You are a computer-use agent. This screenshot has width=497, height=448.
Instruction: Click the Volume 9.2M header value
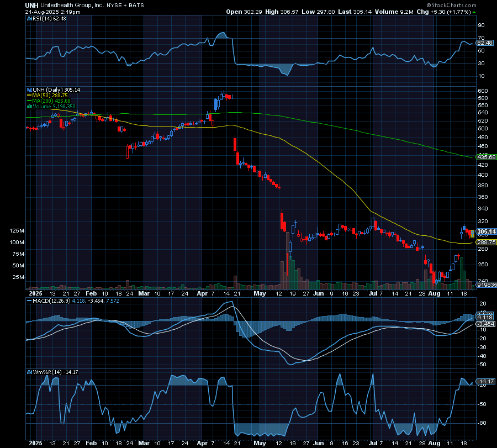tap(394, 12)
